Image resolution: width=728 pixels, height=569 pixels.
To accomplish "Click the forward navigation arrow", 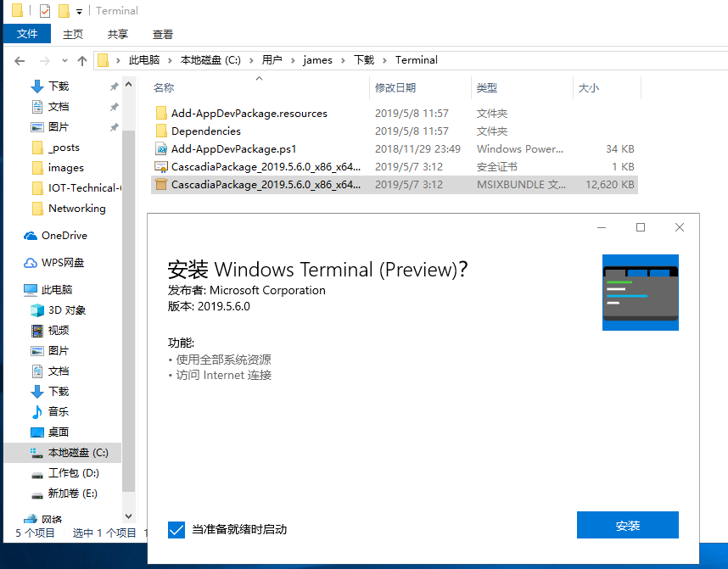I will pos(45,61).
